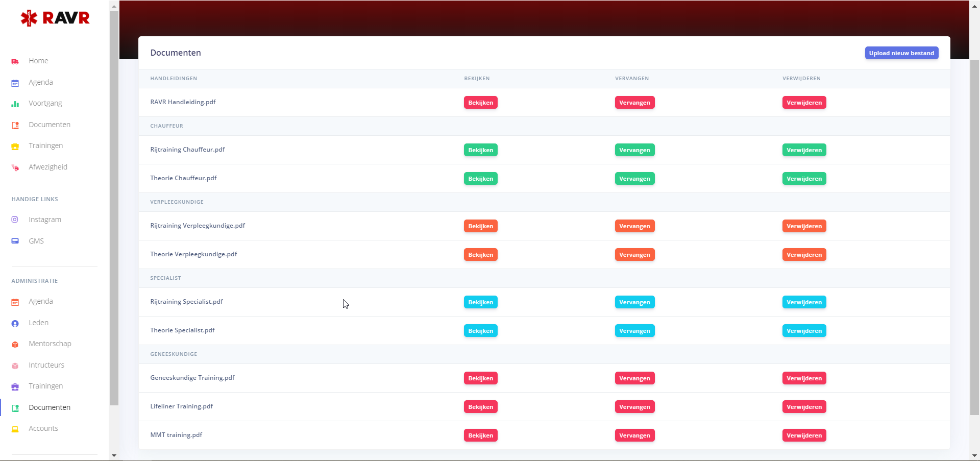
Task: Click the Home ambulance icon in sidebar
Action: tap(15, 61)
